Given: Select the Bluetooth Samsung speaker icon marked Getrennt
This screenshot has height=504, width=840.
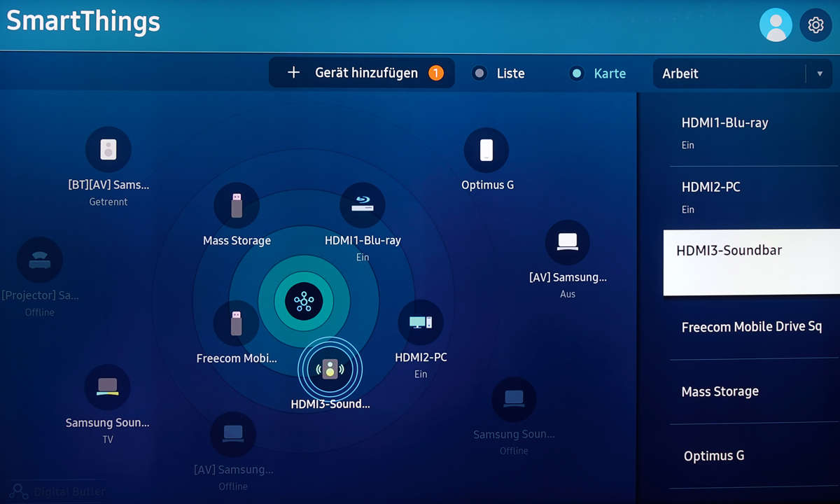Looking at the screenshot, I should pyautogui.click(x=108, y=149).
